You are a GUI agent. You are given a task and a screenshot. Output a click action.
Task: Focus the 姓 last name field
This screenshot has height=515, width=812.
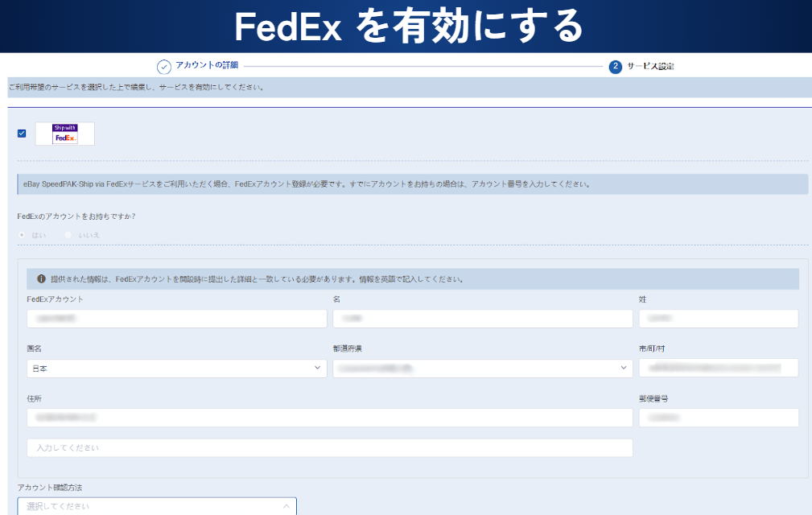click(x=718, y=319)
